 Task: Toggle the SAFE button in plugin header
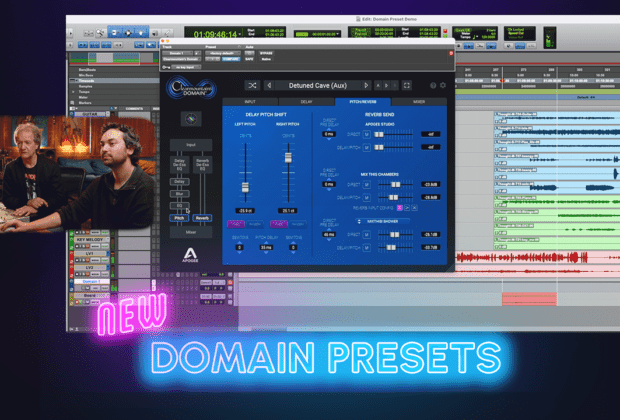(249, 59)
